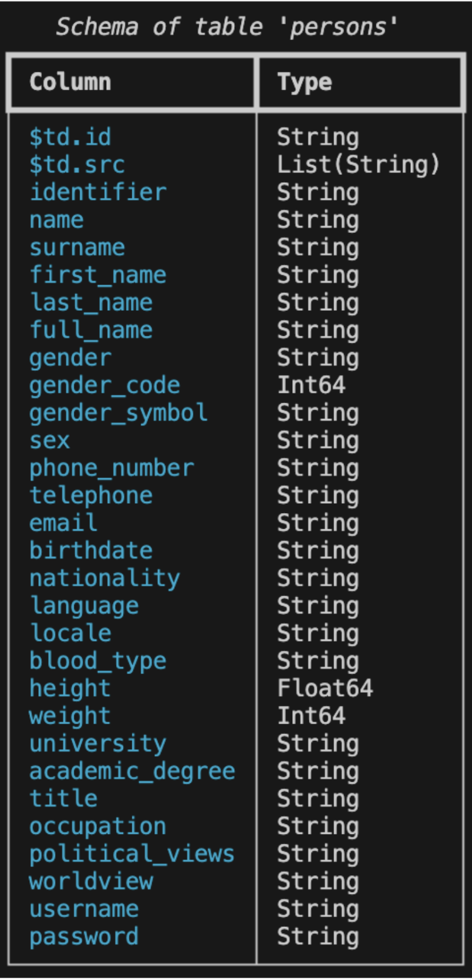
Task: Select the blood_type column name
Action: pos(98,661)
